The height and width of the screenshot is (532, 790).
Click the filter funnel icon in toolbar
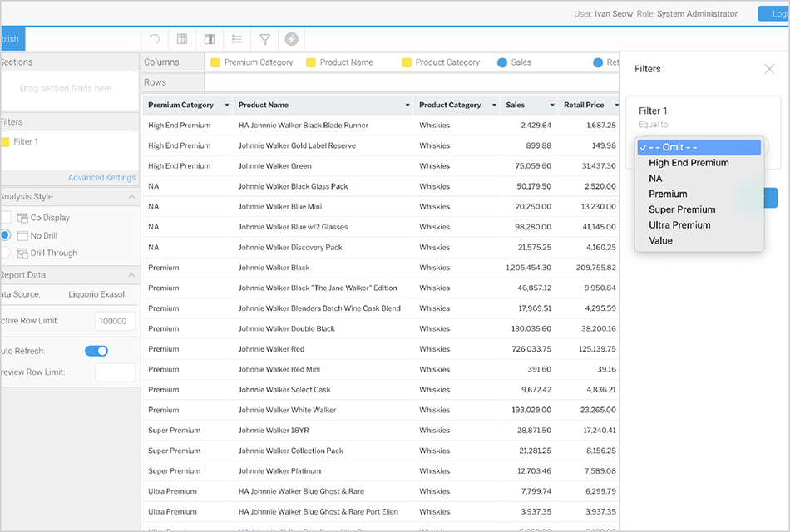point(264,39)
